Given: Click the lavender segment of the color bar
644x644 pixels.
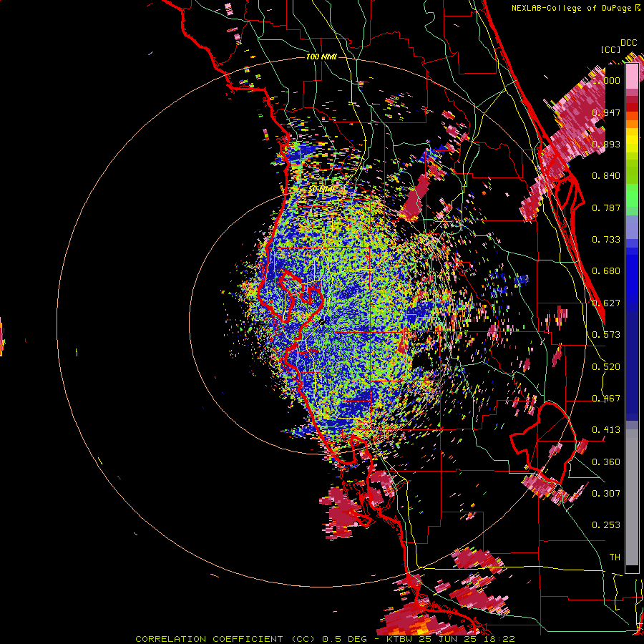Looking at the screenshot, I should [x=632, y=227].
